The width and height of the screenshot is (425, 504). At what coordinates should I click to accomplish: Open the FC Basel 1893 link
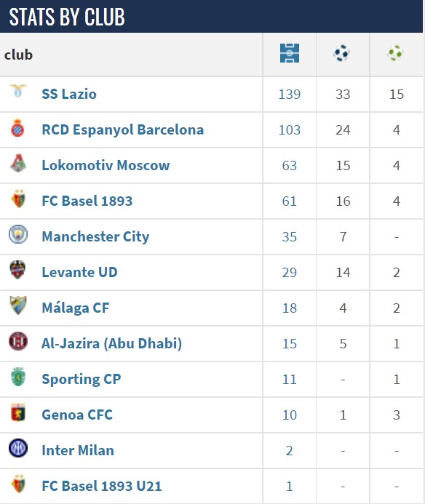click(x=87, y=201)
